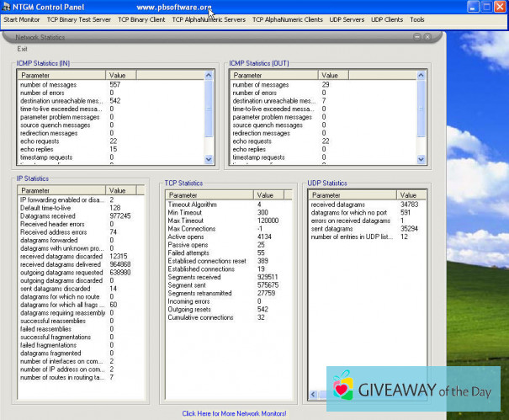Click the NTGM Control Panel title bar icon

(7, 6)
